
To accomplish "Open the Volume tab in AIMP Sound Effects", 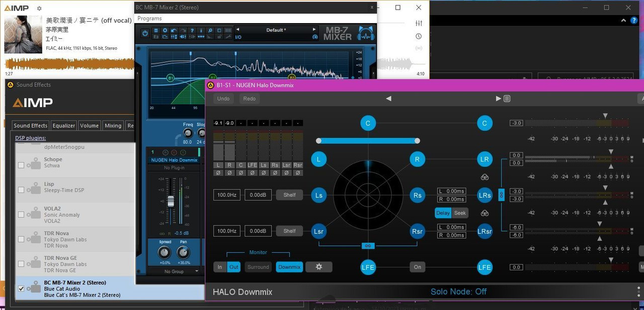I will (x=90, y=125).
